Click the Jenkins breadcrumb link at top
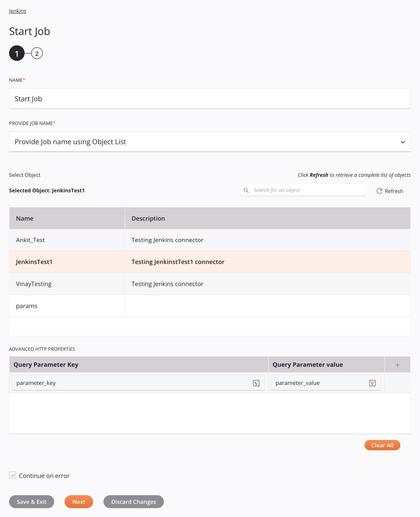420x517 pixels. (17, 11)
